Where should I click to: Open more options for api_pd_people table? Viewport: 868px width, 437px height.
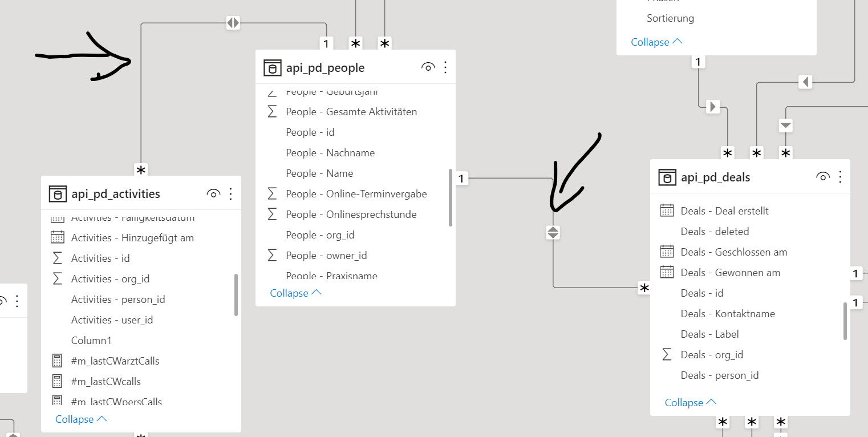coord(445,68)
